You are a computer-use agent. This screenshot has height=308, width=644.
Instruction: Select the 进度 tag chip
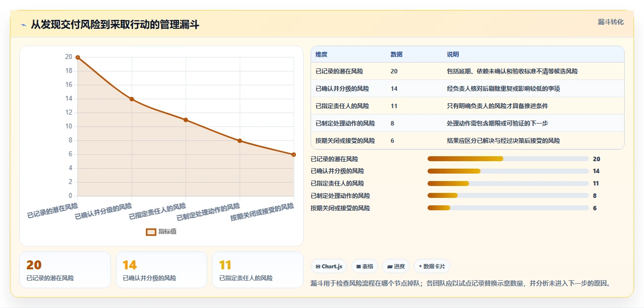(x=396, y=266)
